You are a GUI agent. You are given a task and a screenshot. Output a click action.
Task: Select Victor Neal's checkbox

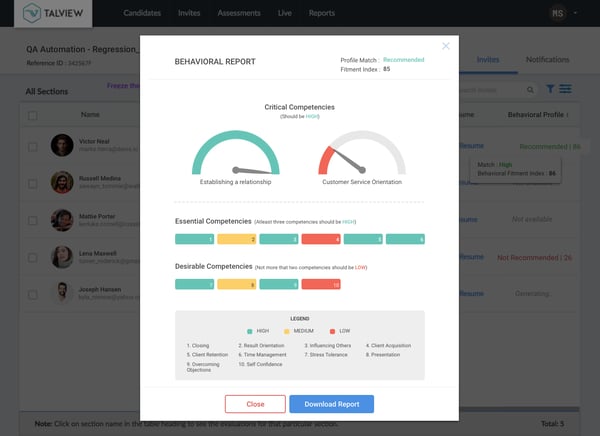(x=33, y=147)
